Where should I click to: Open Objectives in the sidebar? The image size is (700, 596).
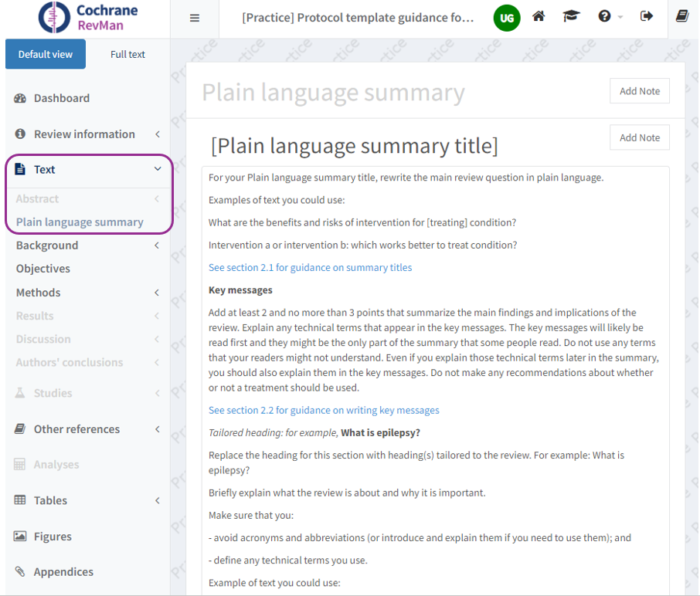click(x=43, y=269)
